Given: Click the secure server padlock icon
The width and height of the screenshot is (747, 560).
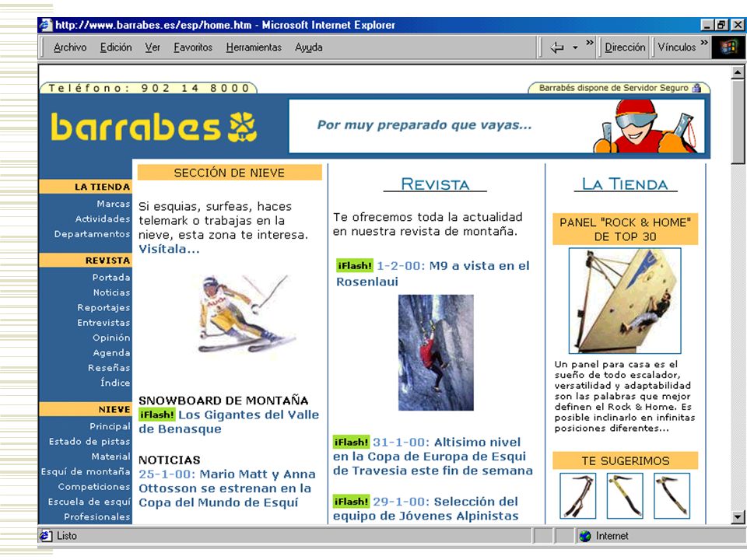Looking at the screenshot, I should pos(696,88).
